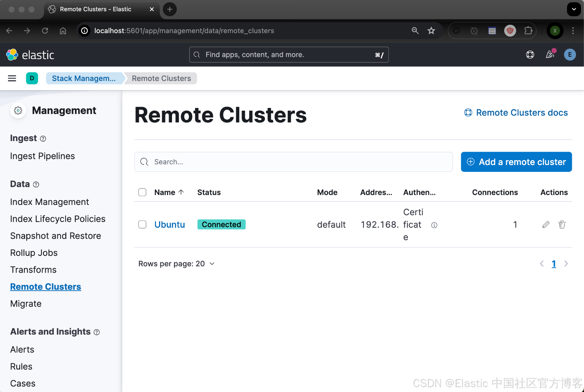Show Ingest section help tooltip icon
The image size is (584, 392).
click(43, 139)
